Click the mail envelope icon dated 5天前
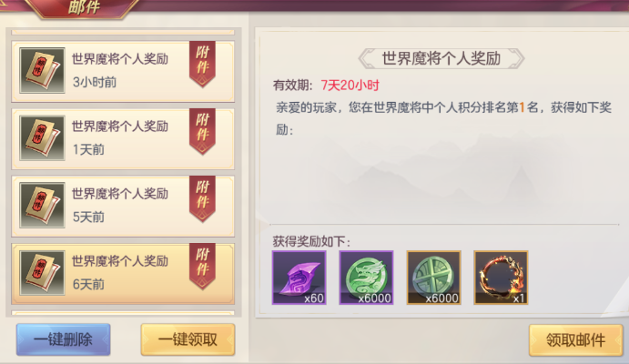 [42, 206]
